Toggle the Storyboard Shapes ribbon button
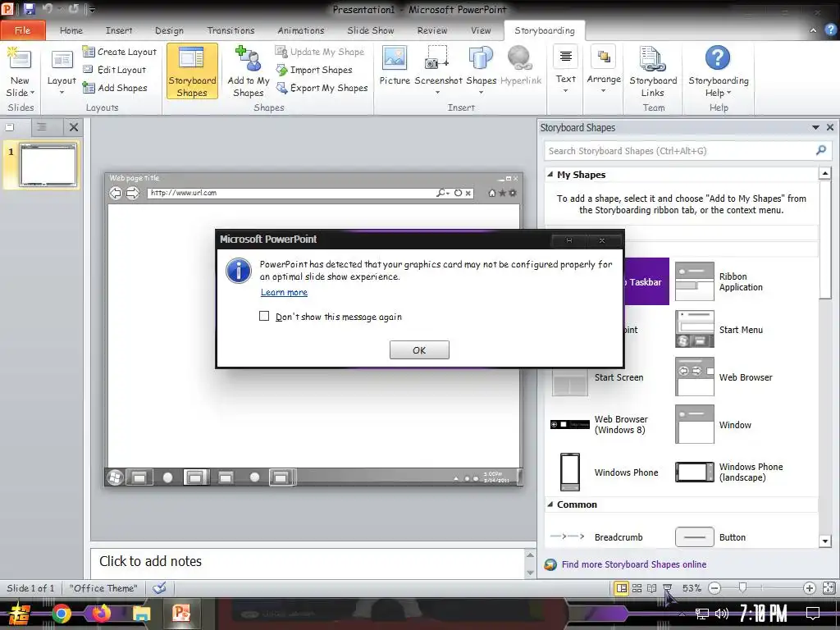This screenshot has width=840, height=630. [x=192, y=71]
